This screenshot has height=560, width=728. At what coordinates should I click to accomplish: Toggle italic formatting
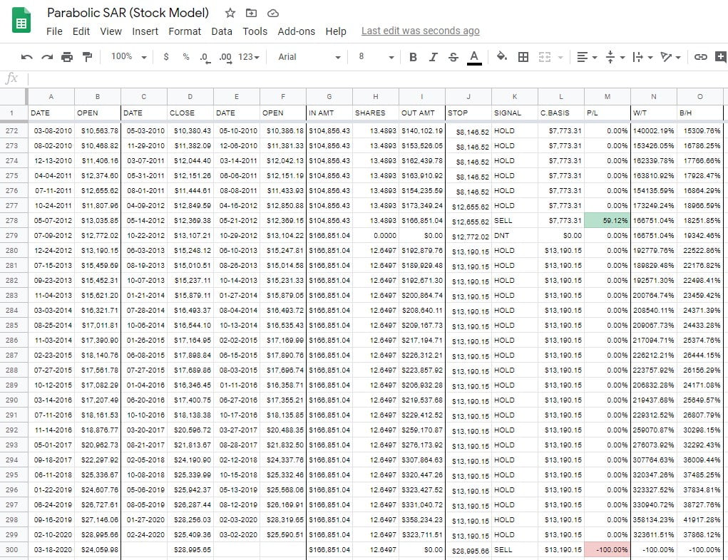click(x=433, y=57)
